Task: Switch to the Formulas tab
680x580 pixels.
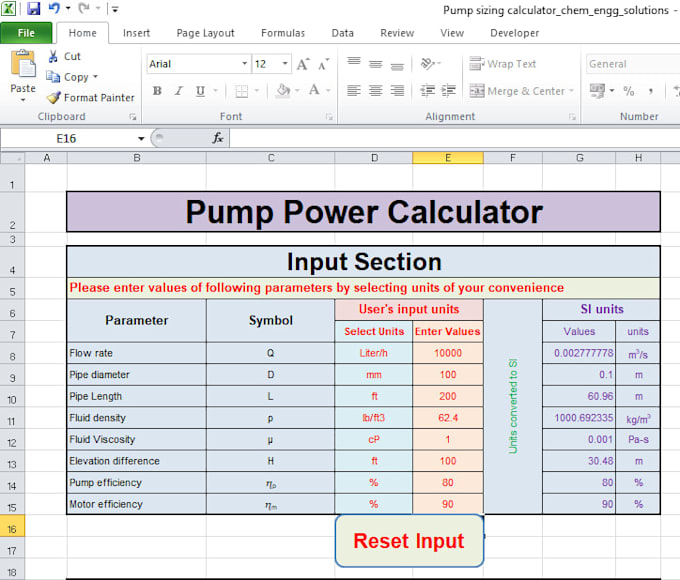Action: coord(283,33)
